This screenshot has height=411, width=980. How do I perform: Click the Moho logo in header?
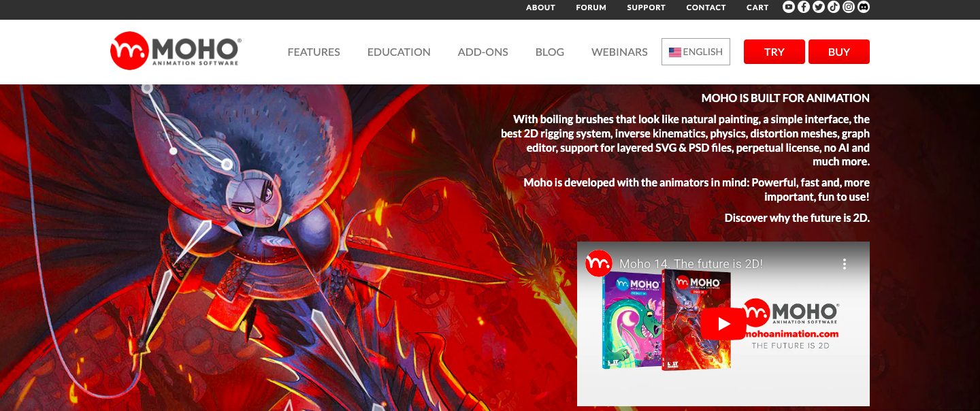click(x=175, y=51)
